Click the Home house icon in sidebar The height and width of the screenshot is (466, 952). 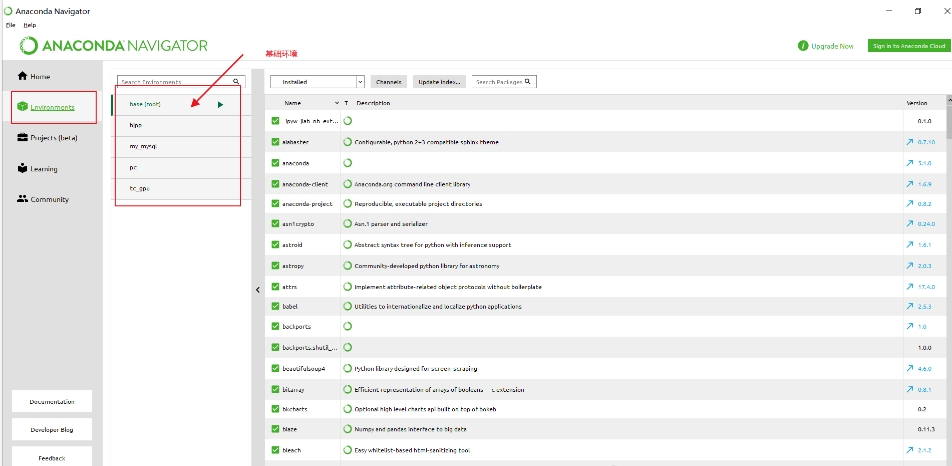[22, 76]
